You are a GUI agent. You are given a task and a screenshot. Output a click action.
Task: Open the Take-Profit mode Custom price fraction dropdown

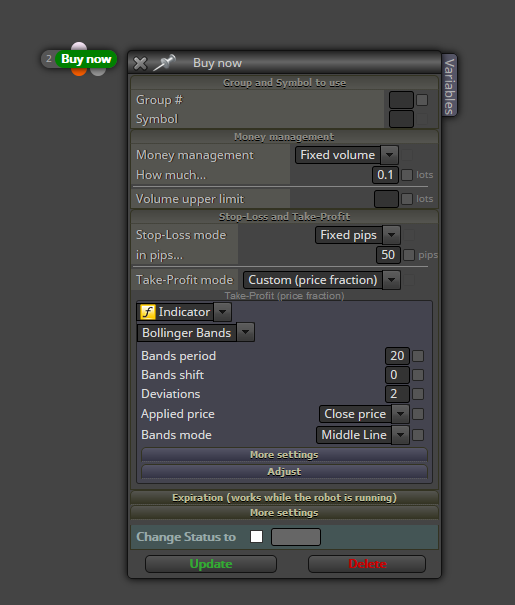click(x=322, y=280)
